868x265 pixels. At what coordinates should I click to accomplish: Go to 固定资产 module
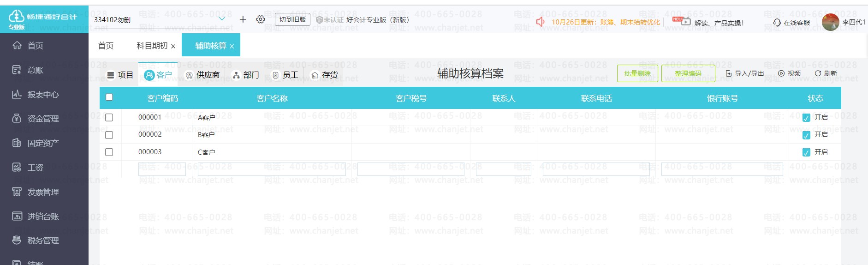pyautogui.click(x=42, y=143)
